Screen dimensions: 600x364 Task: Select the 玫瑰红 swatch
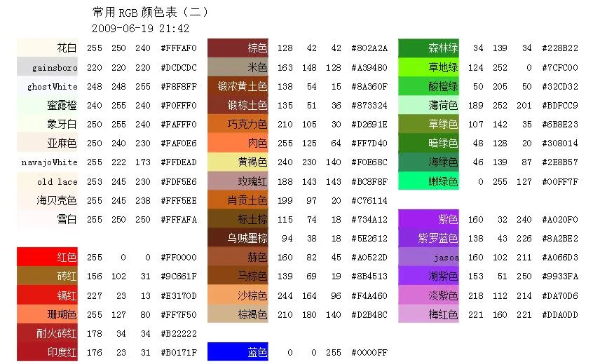238,181
